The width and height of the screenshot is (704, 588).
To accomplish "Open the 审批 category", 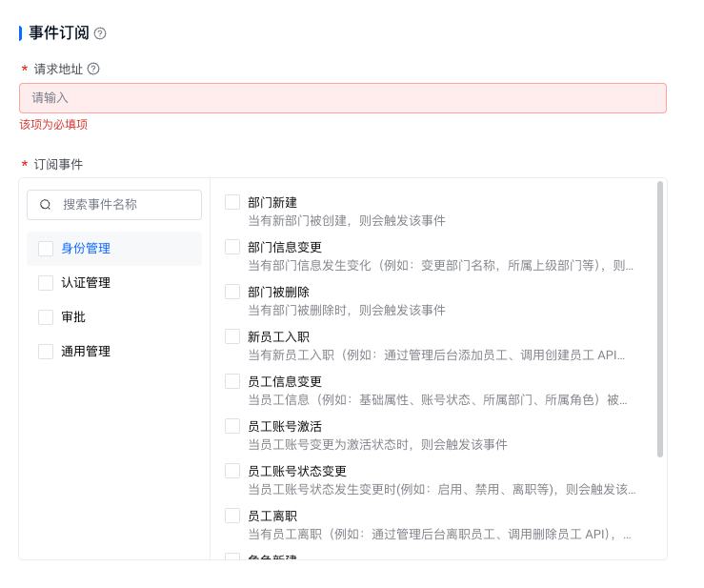I will [x=73, y=317].
